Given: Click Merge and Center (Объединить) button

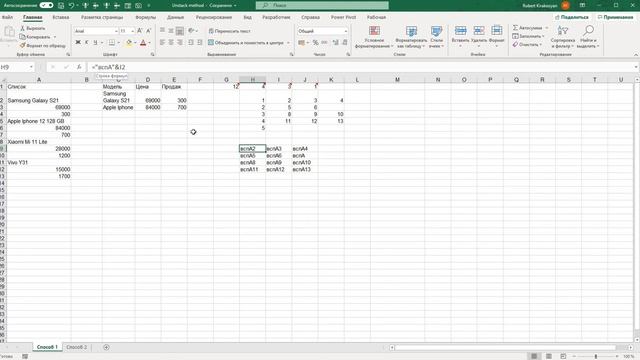Looking at the screenshot, I should tap(246, 42).
